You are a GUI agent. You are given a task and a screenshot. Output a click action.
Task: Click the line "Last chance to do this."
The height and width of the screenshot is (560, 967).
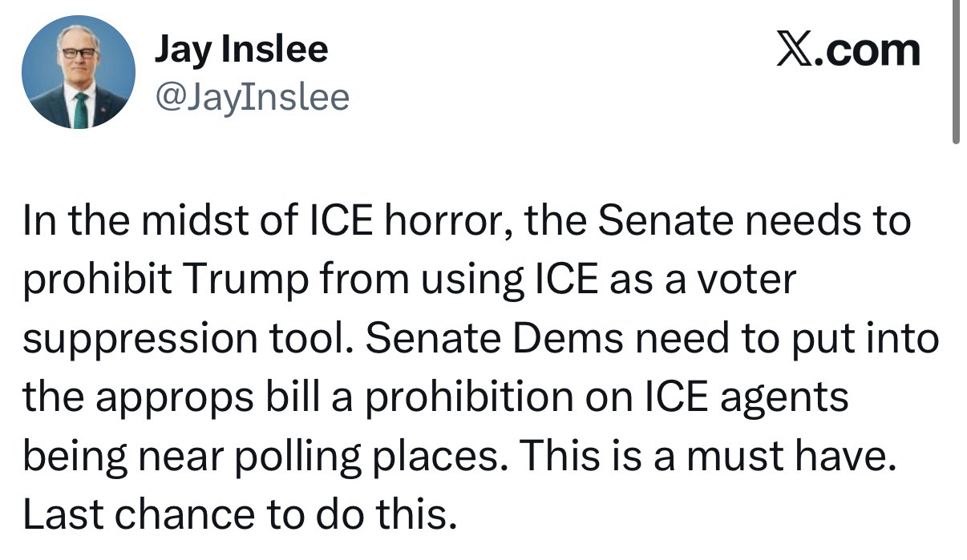click(x=239, y=515)
